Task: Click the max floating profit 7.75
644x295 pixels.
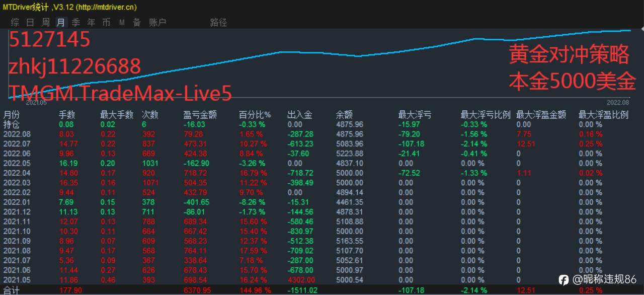Action: (524, 134)
